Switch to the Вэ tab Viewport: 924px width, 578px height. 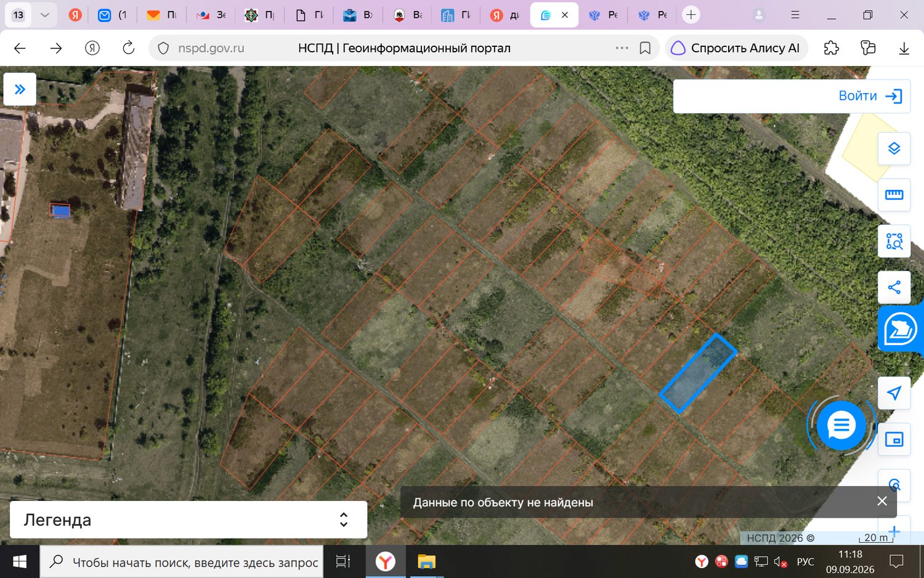358,15
